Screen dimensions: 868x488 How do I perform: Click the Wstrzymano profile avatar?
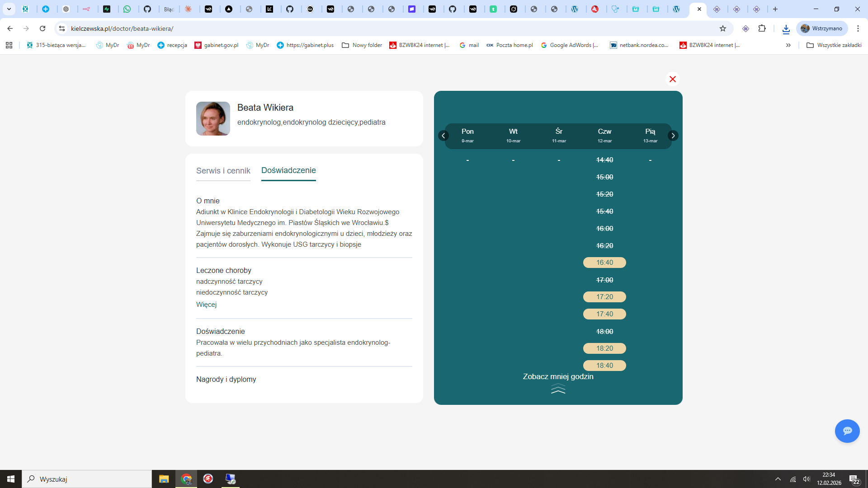coord(821,28)
